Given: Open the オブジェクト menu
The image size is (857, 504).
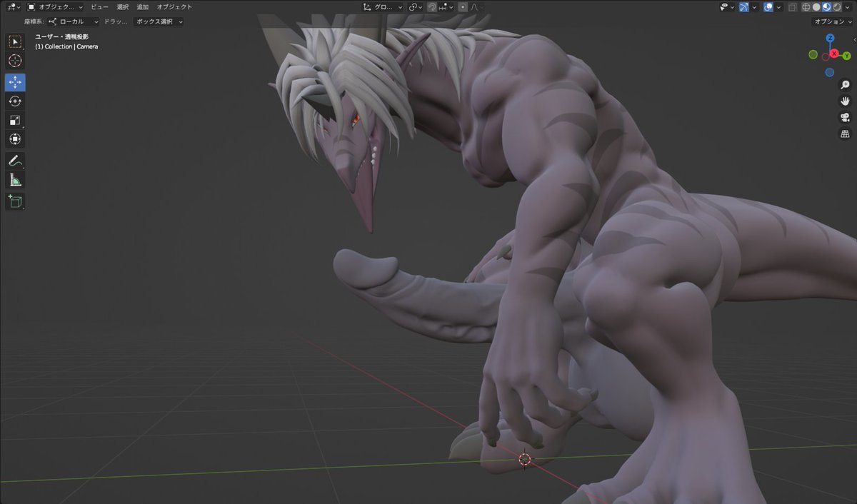Looking at the screenshot, I should [174, 7].
